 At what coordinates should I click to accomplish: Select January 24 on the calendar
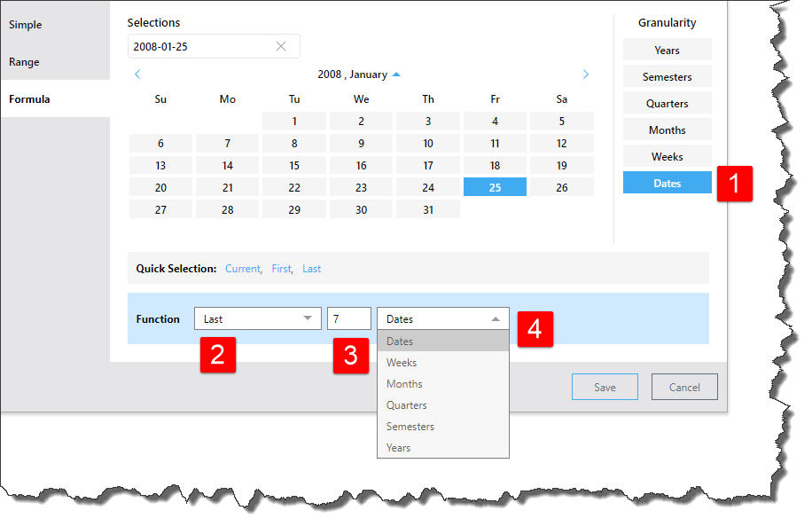[428, 187]
